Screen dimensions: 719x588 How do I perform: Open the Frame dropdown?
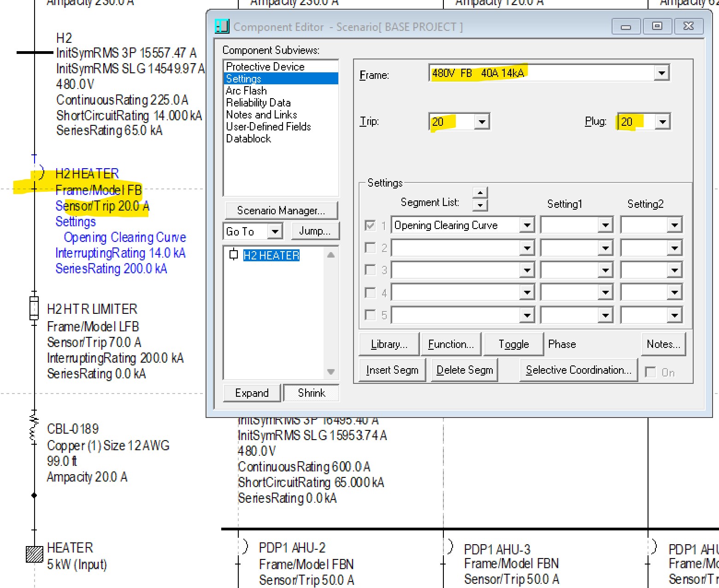tap(661, 73)
